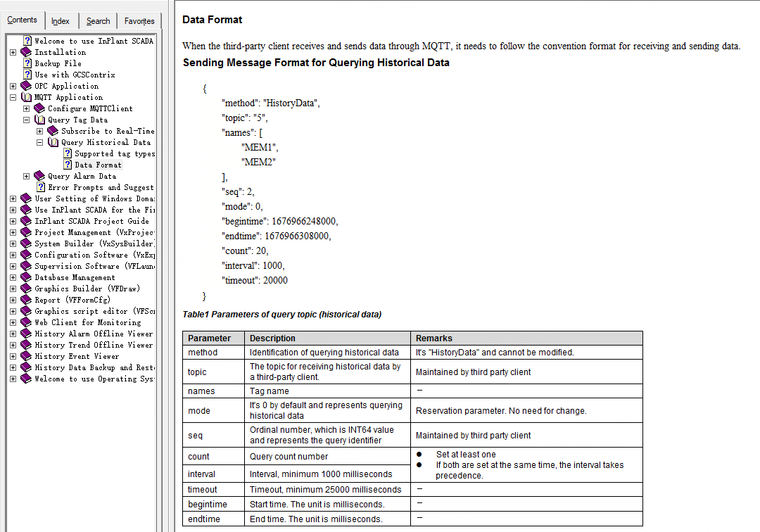Click the book icon for History Event Viewer
760x532 pixels.
(26, 356)
